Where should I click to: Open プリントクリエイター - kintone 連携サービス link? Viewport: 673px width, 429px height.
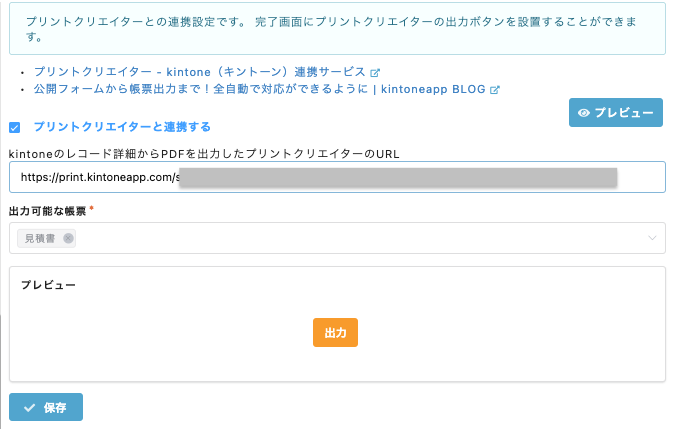click(x=200, y=72)
